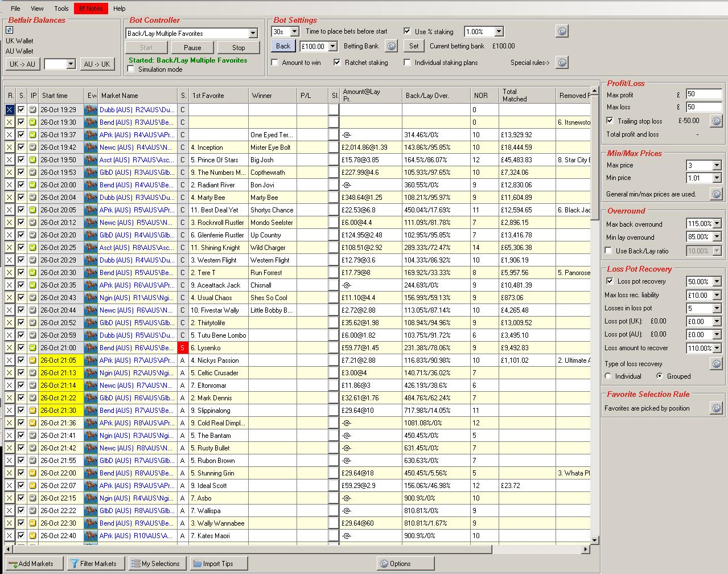Click the horse event icon for 26-Oct 20:04
Screen dimensions: 728x574
tap(91, 198)
